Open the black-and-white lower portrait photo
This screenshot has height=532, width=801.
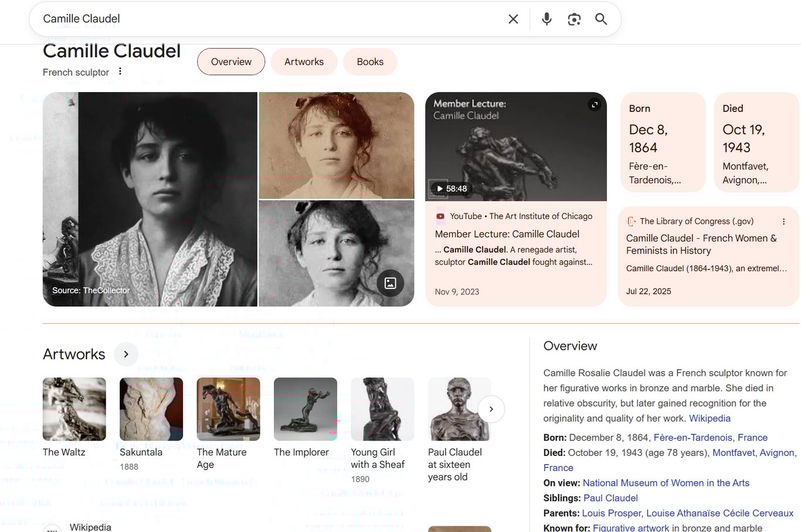pyautogui.click(x=337, y=253)
